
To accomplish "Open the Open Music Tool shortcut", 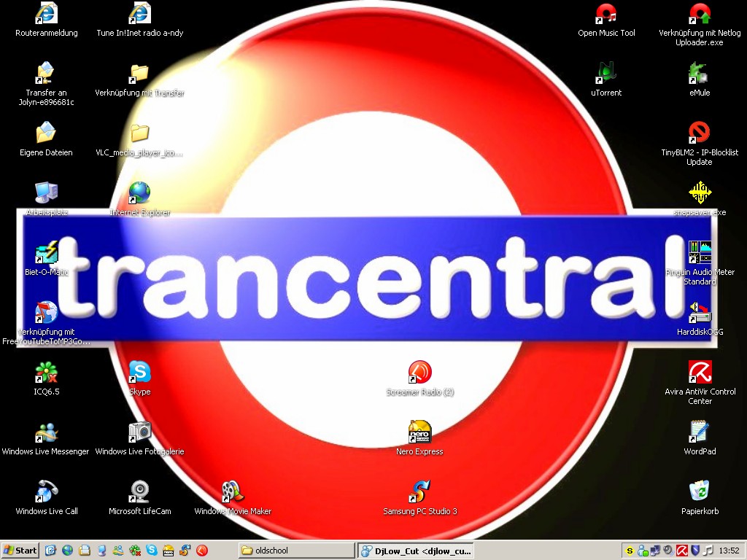I will (x=606, y=13).
